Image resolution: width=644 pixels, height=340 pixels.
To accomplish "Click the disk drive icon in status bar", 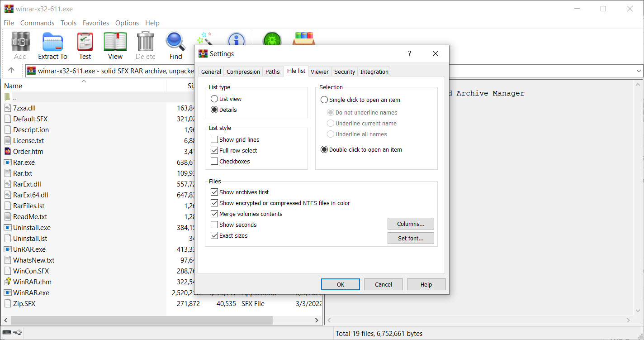I will [x=6, y=333].
